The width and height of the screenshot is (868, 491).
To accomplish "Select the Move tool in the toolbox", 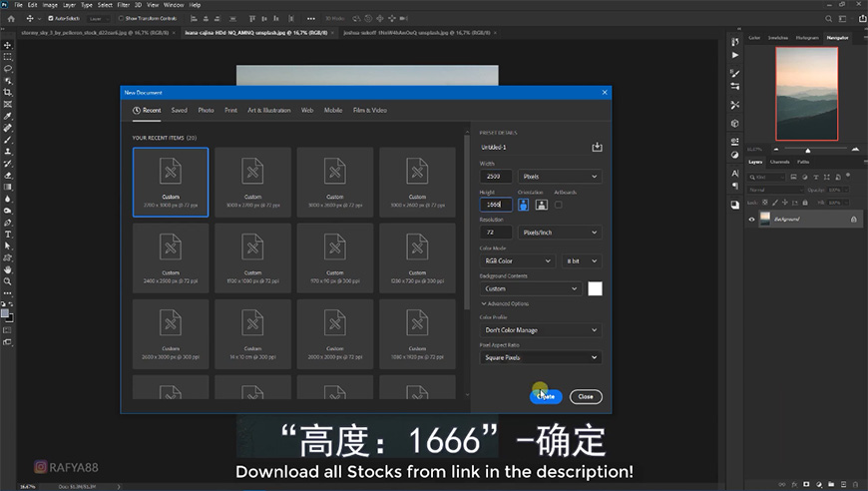I will click(8, 45).
